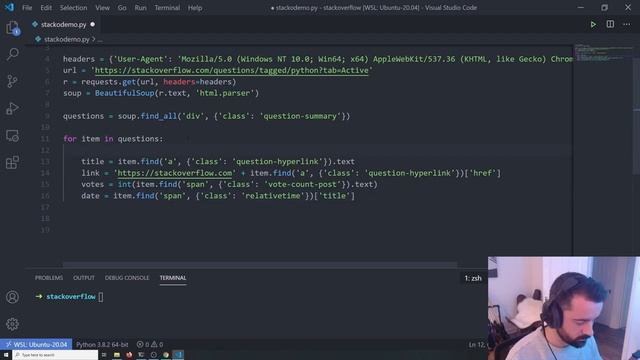Image resolution: width=640 pixels, height=360 pixels.
Task: Select Python 3.8.2 64-bit interpreter
Action: 102,344
